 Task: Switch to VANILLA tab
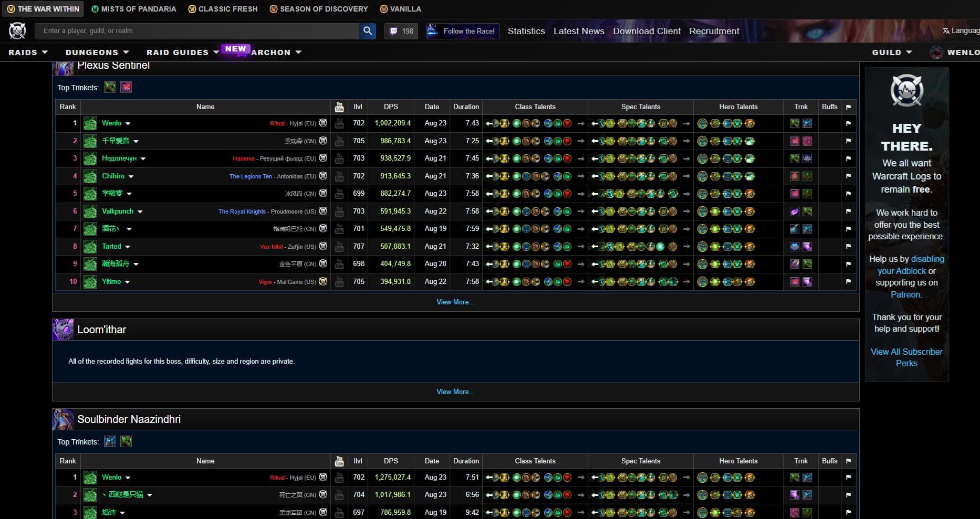(400, 9)
